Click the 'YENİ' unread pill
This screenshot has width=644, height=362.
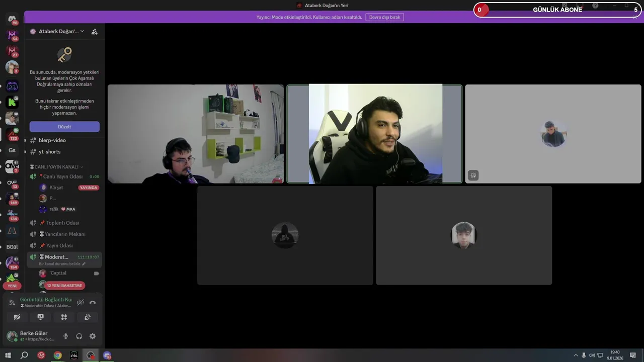pyautogui.click(x=12, y=286)
